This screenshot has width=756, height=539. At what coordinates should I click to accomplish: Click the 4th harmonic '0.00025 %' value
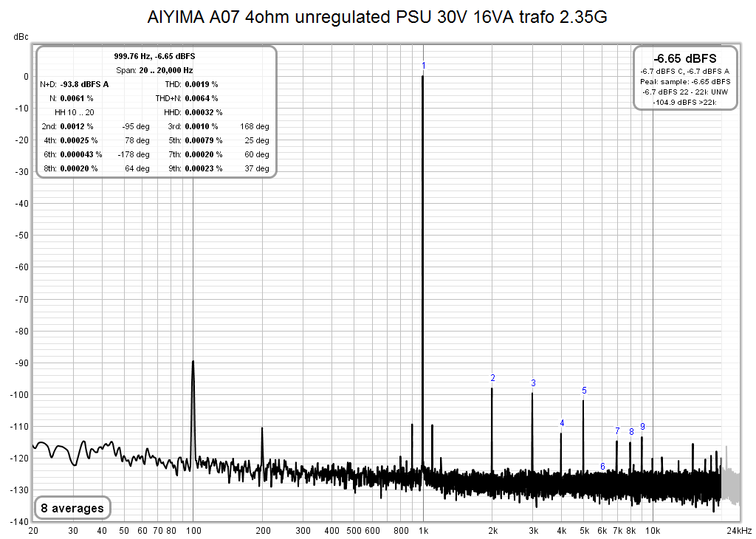coord(78,140)
